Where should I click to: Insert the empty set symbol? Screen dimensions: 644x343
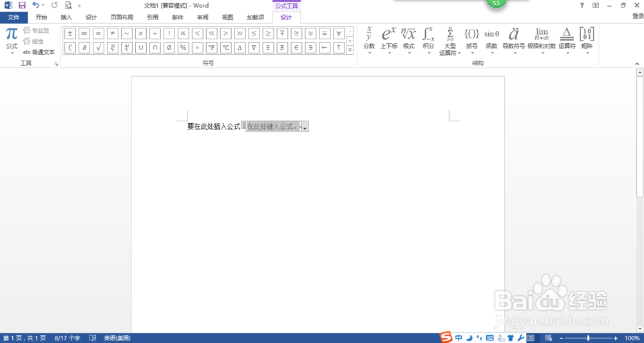[169, 48]
